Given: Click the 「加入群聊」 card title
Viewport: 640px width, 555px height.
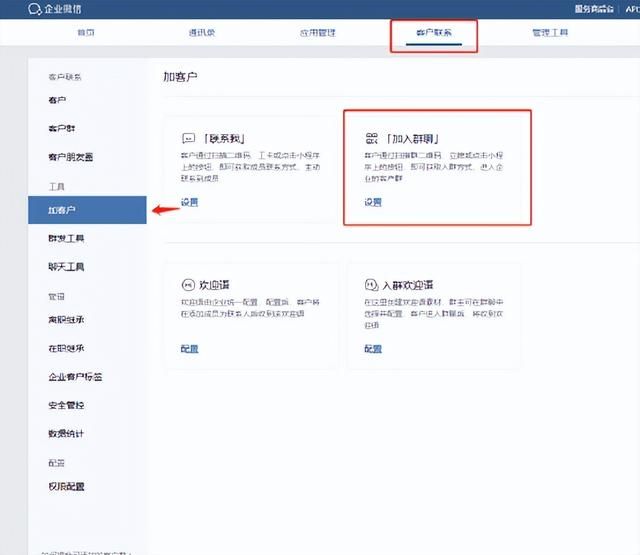Looking at the screenshot, I should click(x=412, y=139).
